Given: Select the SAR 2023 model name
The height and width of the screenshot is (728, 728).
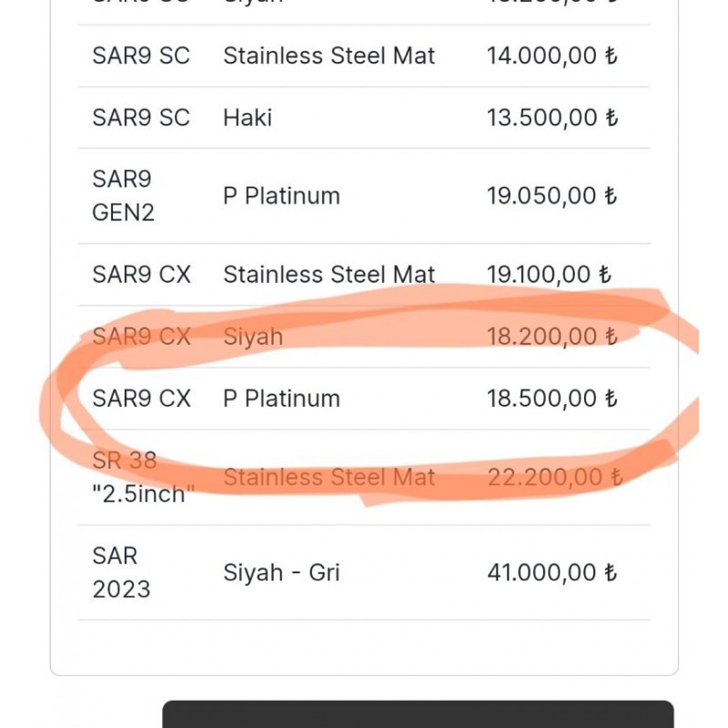Looking at the screenshot, I should click(x=121, y=572).
